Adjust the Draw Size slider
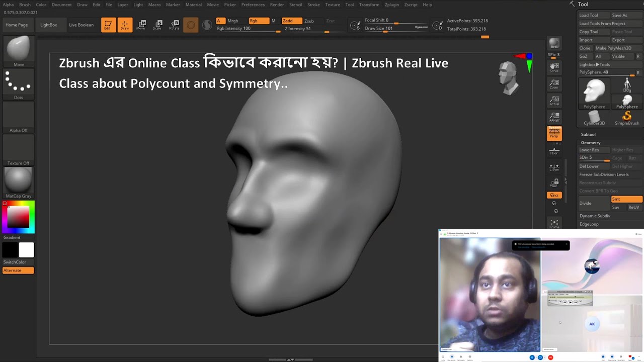Viewport: 644px width, 362px height. click(x=397, y=29)
